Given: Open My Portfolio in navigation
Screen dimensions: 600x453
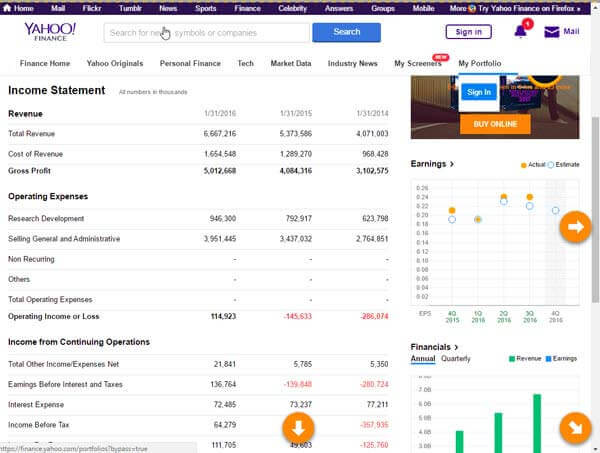Looking at the screenshot, I should click(x=480, y=64).
